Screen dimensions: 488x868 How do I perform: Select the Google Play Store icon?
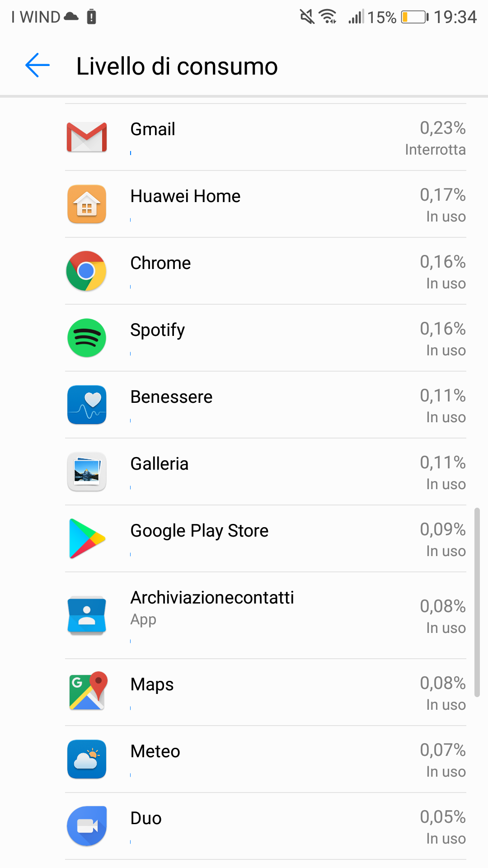[x=87, y=538]
